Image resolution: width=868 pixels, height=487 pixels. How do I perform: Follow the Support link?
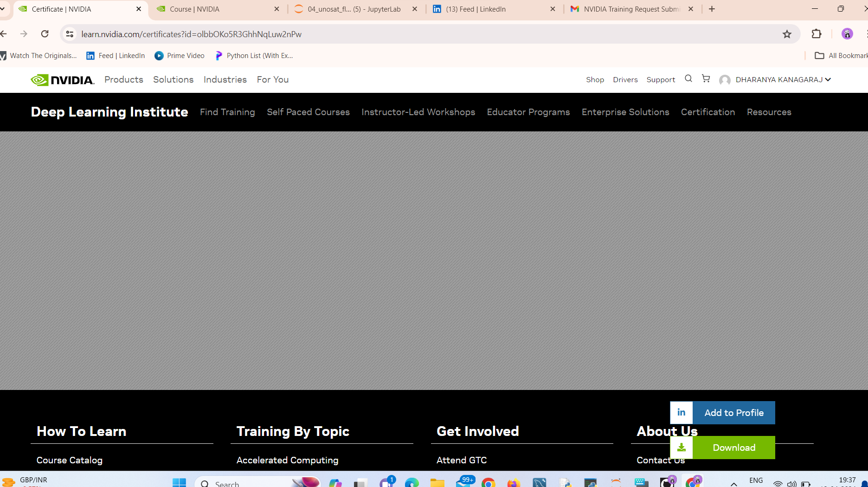pos(661,80)
